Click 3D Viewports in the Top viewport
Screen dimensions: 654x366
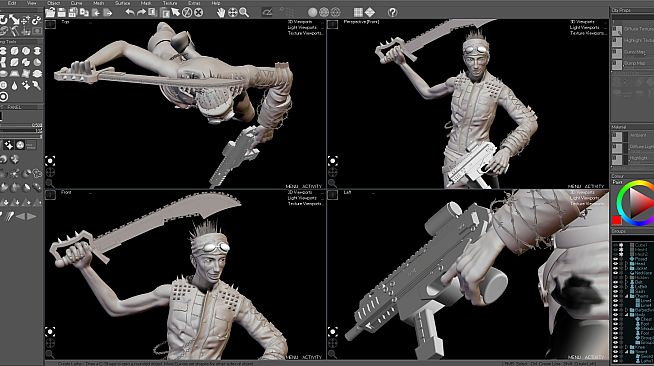point(300,22)
